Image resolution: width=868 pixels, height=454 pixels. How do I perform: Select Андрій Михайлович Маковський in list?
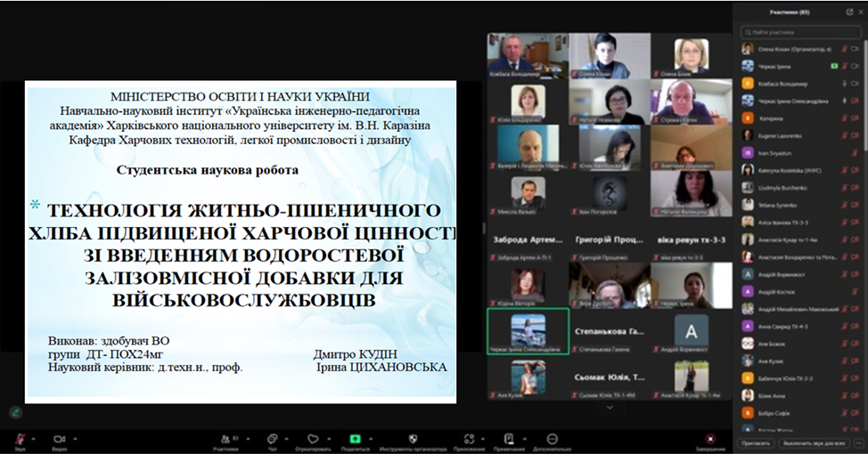pos(800,309)
